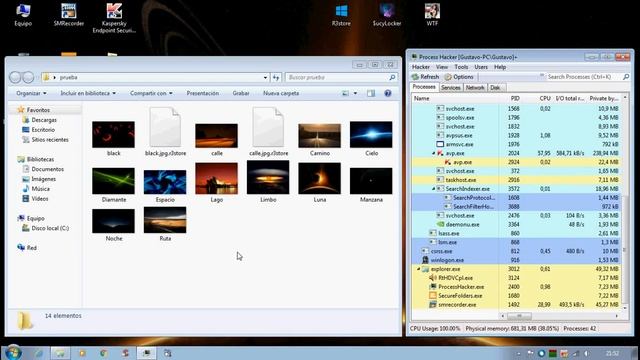The height and width of the screenshot is (360, 640).
Task: Open the SMRecorder desktop icon
Action: pyautogui.click(x=69, y=15)
